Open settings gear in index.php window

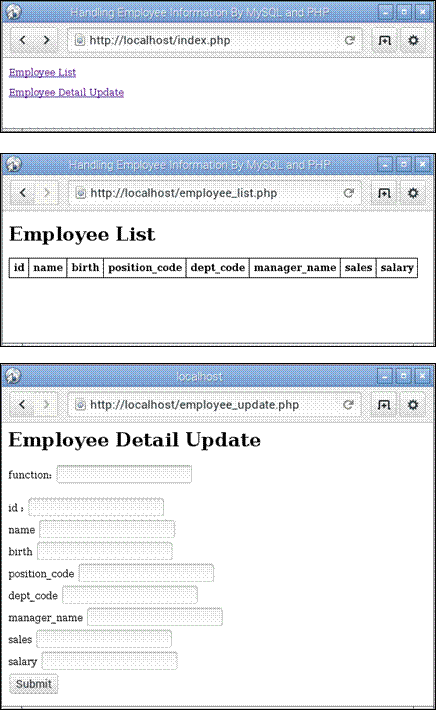413,40
